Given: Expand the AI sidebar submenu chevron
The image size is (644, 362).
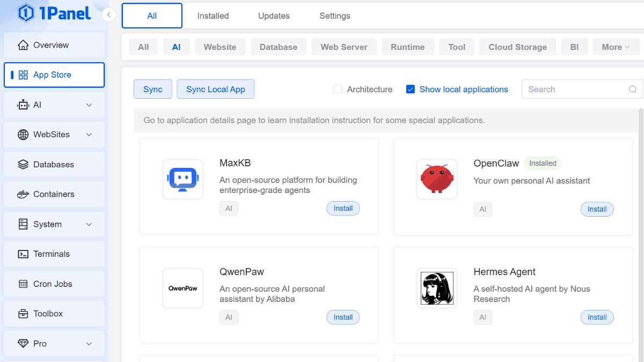Looking at the screenshot, I should click(89, 105).
